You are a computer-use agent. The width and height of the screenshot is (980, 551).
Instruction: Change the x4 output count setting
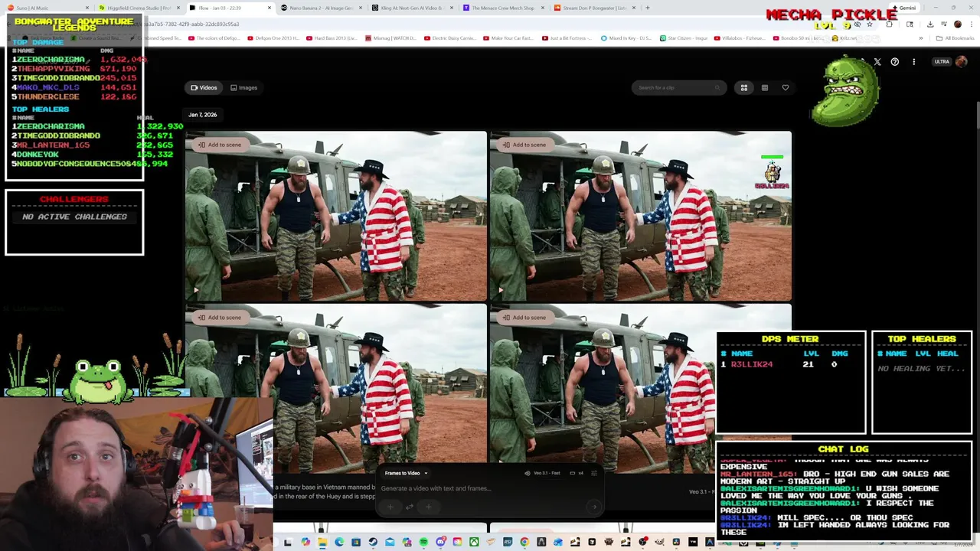[x=578, y=473]
